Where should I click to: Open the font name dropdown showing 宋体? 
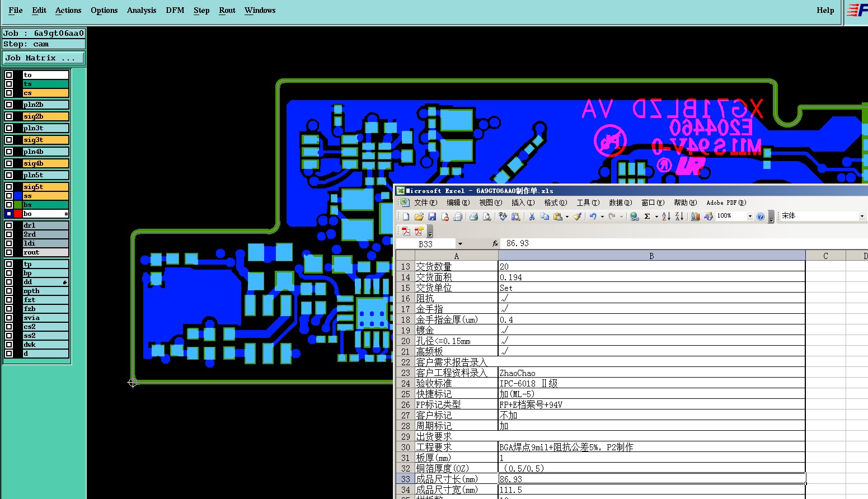tap(861, 216)
